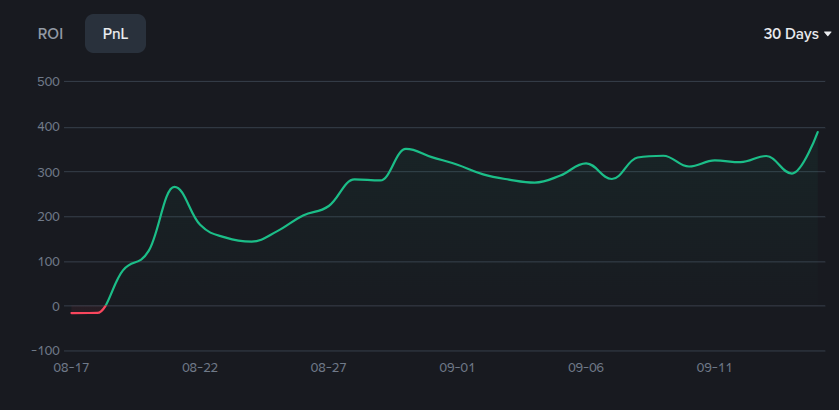839x410 pixels.
Task: Click the 200 y-axis label
Action: click(x=48, y=217)
